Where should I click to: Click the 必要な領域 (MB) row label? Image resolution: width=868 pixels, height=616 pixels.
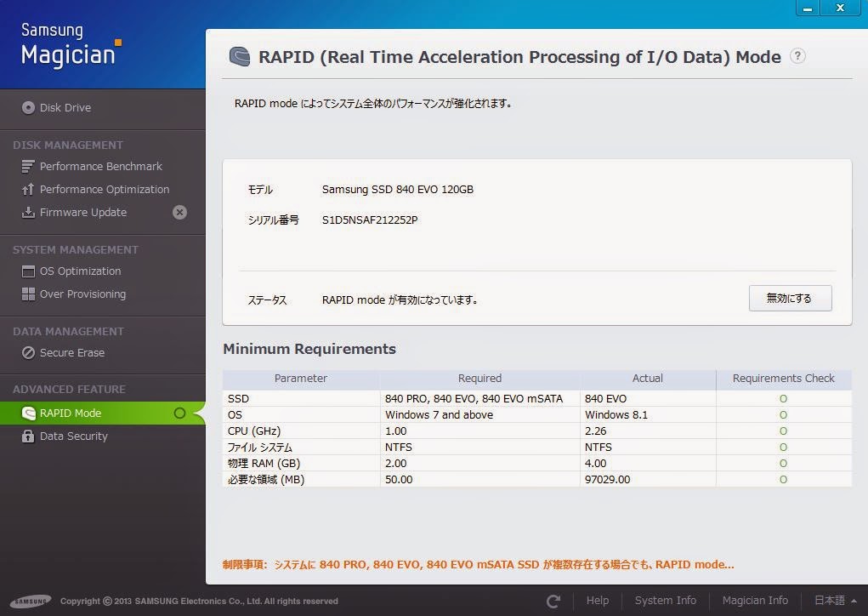click(266, 480)
